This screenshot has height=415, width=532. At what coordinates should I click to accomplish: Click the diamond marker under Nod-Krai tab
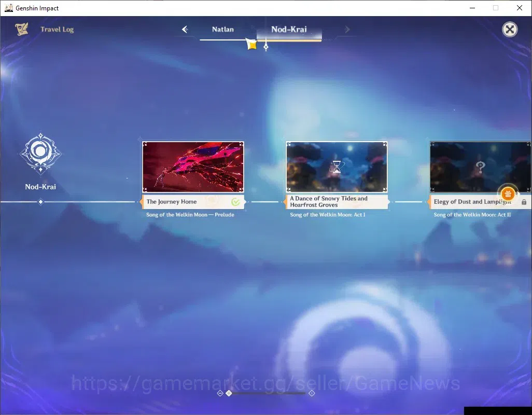(266, 47)
